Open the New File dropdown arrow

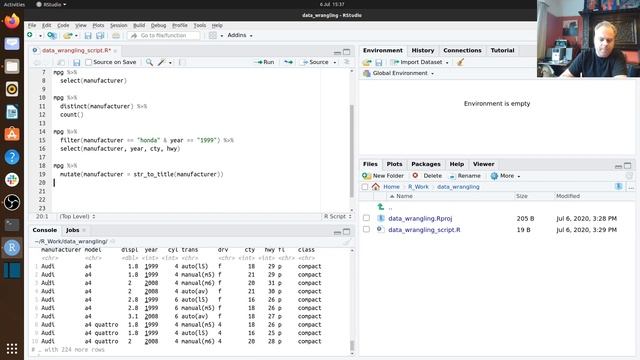pyautogui.click(x=40, y=36)
